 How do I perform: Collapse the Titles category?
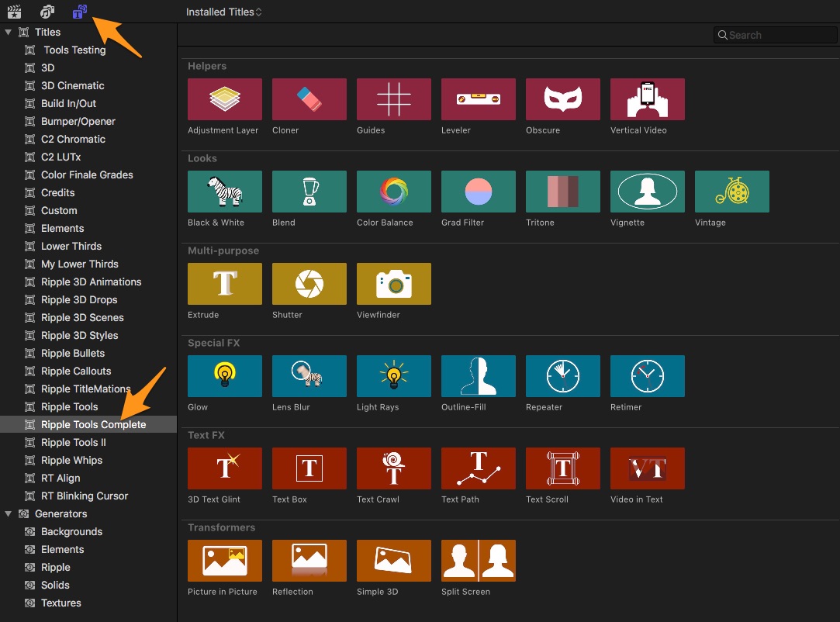pos(8,32)
